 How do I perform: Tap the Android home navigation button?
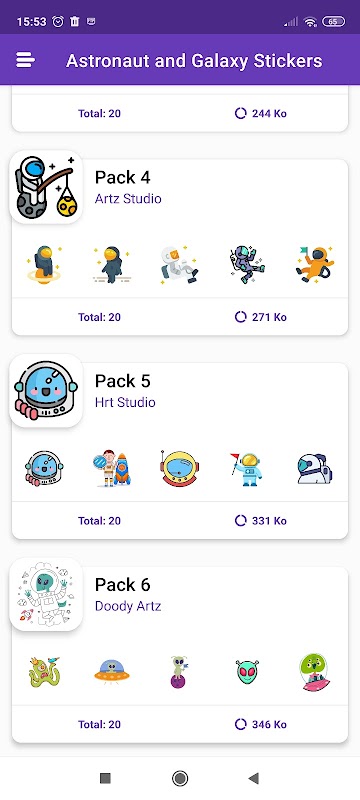click(x=179, y=778)
